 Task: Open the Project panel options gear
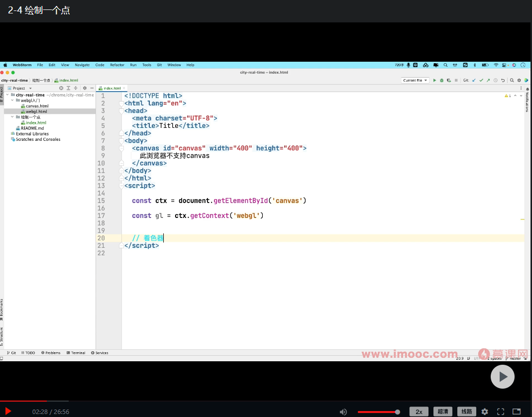85,88
